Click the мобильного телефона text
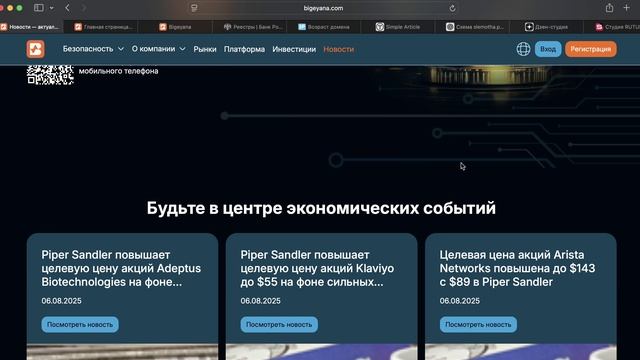This screenshot has height=360, width=640. tap(118, 71)
